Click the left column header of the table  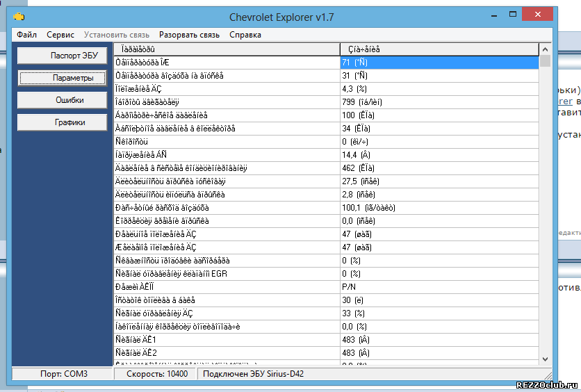[227, 49]
